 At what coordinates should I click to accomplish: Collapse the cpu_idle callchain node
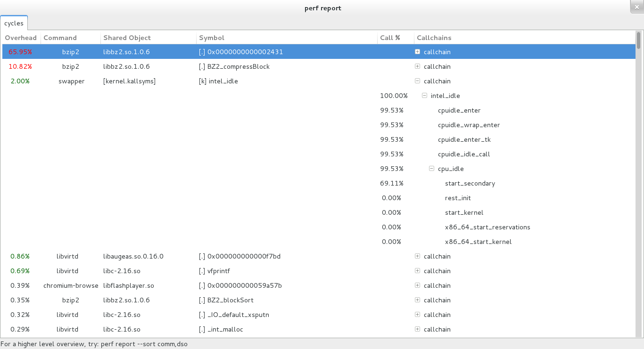[431, 169]
